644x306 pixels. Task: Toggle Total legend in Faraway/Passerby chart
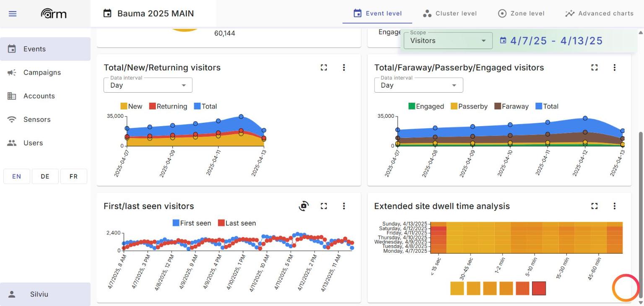coord(547,106)
